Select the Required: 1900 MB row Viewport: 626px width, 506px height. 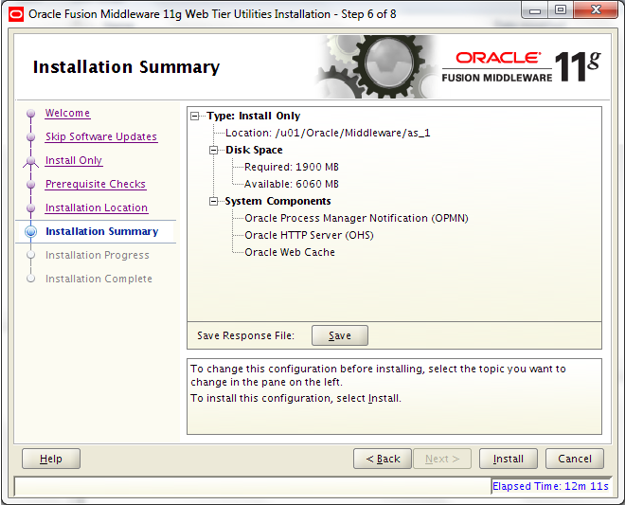pyautogui.click(x=291, y=167)
